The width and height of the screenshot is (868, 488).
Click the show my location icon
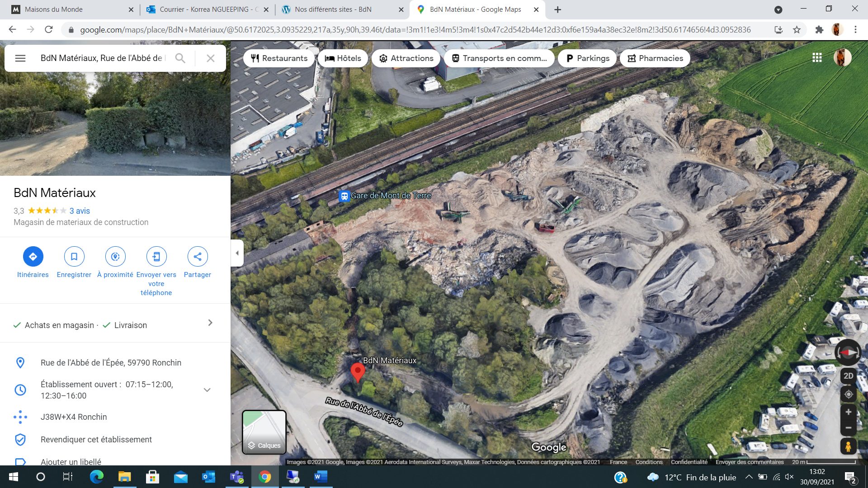click(x=849, y=394)
